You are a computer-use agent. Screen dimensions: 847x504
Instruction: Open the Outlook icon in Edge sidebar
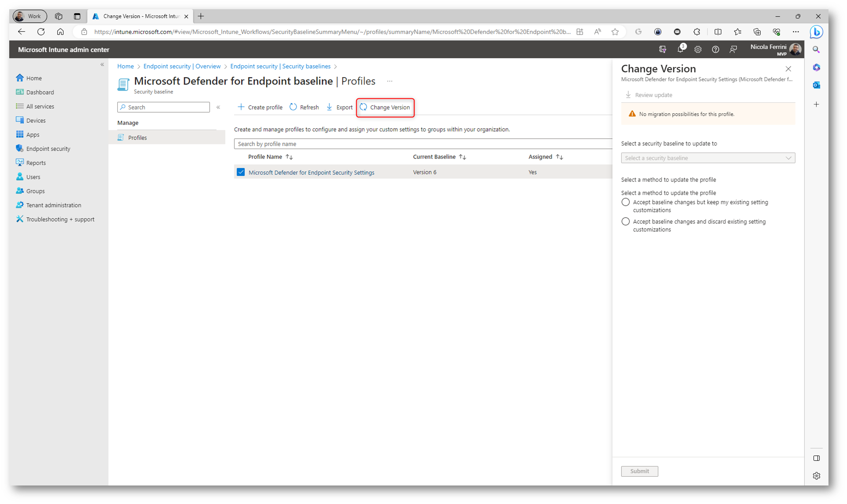(x=816, y=85)
